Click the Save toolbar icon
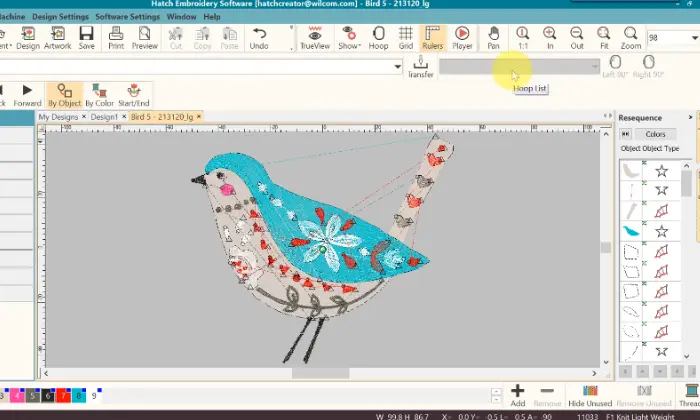 click(86, 37)
